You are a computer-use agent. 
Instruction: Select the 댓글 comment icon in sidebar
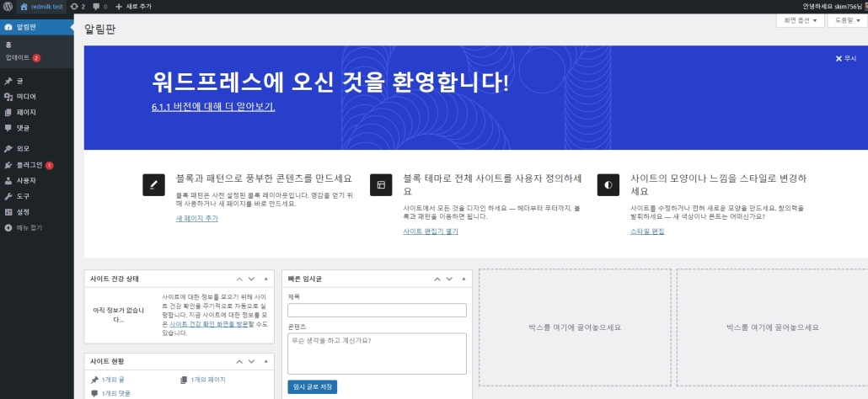pos(8,128)
